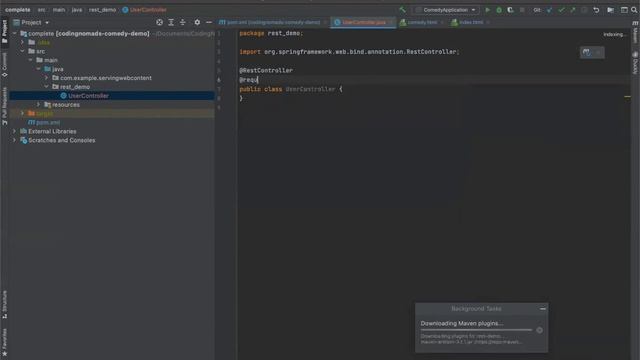Click 'java' in the navigation breadcrumb

pos(77,10)
